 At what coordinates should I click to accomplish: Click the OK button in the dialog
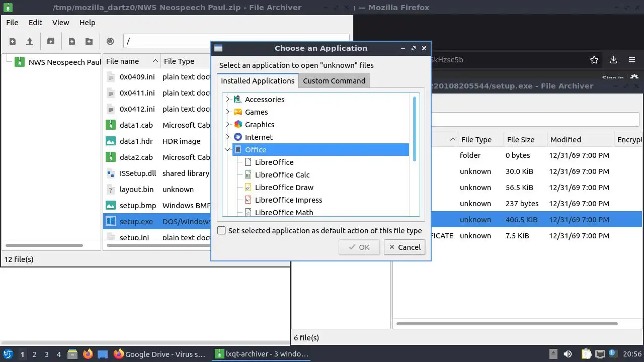359,247
